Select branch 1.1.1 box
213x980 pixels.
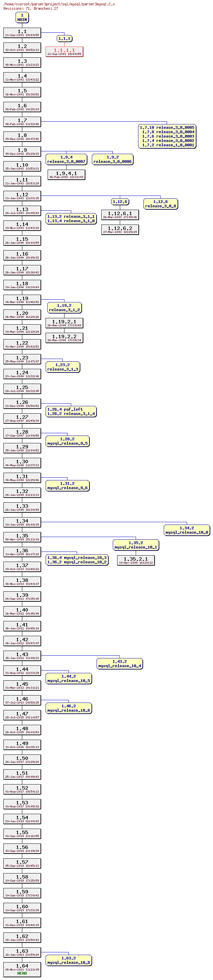click(64, 38)
